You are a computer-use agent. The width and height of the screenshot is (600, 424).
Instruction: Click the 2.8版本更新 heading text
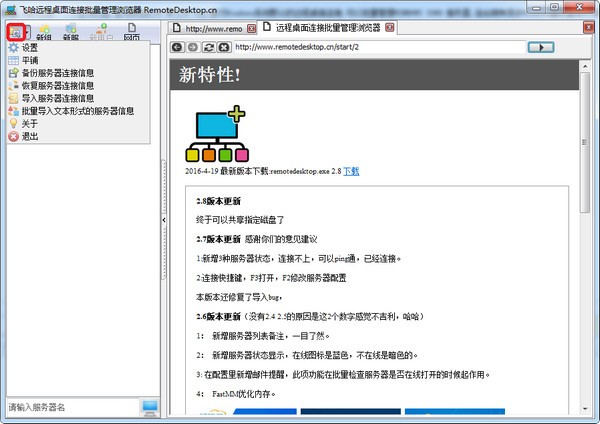218,201
